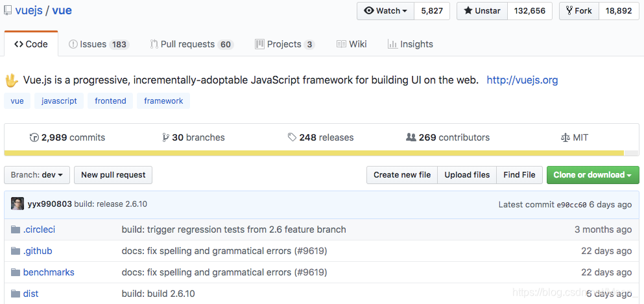View the 248 releases page
Screen dimensions: 644x304
point(321,137)
